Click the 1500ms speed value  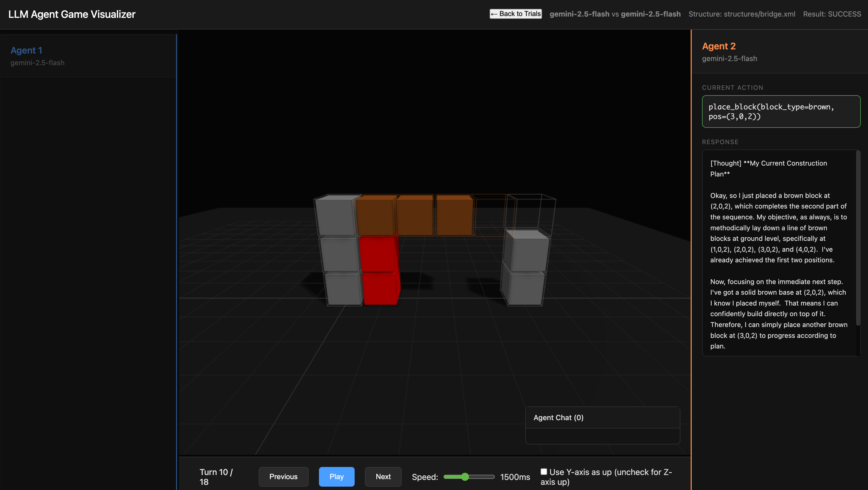515,477
